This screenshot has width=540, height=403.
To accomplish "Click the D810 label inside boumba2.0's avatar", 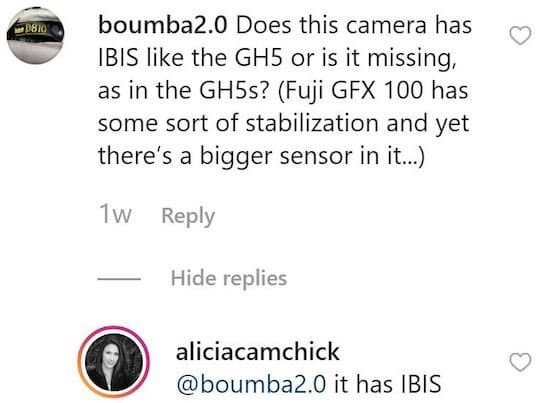I will point(35,29).
